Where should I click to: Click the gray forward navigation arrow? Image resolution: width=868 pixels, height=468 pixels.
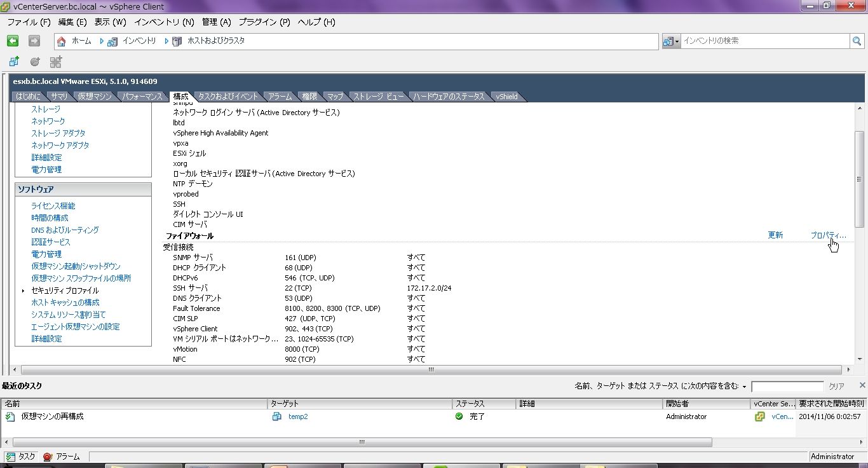[x=34, y=41]
